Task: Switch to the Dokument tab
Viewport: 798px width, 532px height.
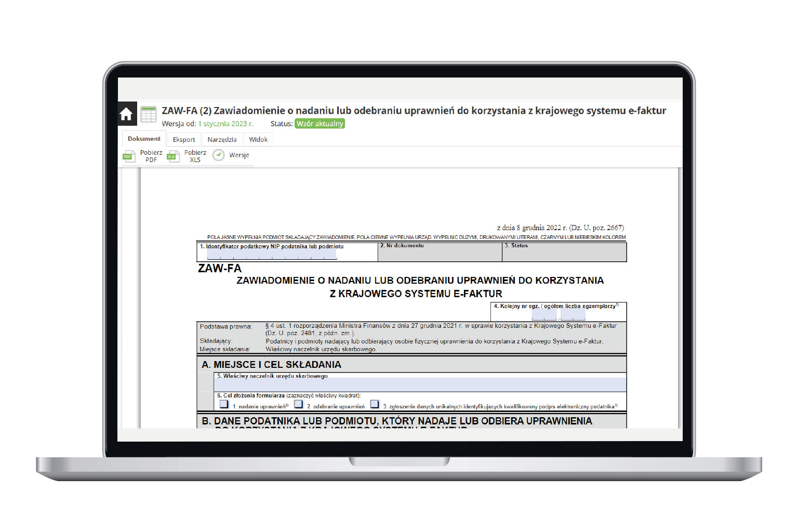Action: (x=144, y=139)
